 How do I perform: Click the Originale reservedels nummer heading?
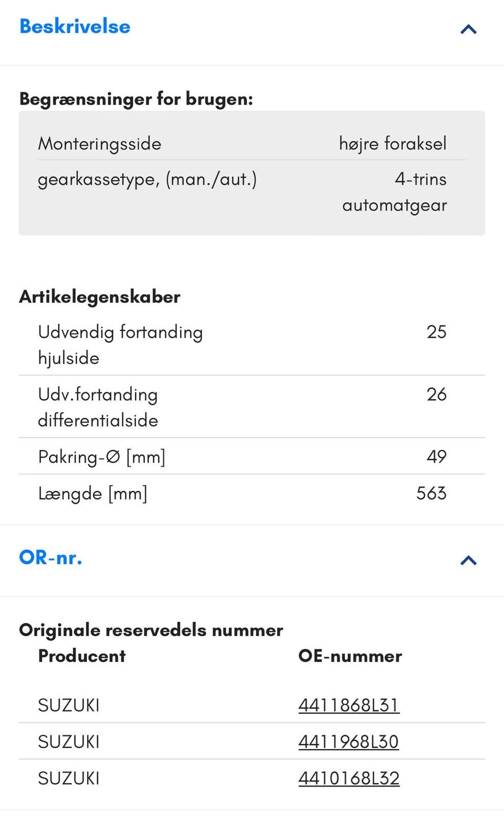[x=151, y=630]
